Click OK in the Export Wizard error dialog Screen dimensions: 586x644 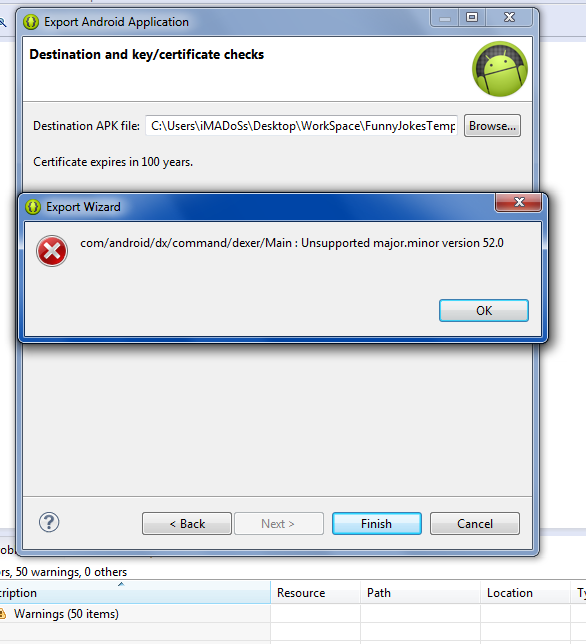click(x=484, y=310)
